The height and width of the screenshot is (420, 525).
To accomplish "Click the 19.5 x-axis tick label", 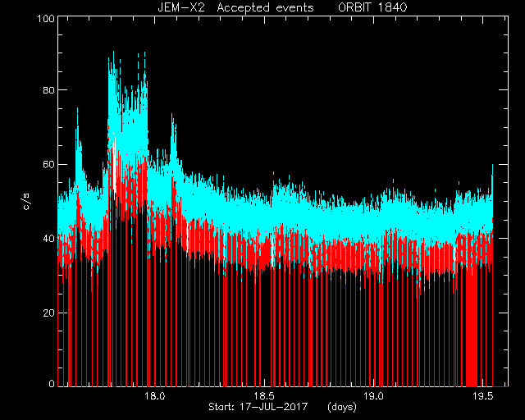I will 483,396.
